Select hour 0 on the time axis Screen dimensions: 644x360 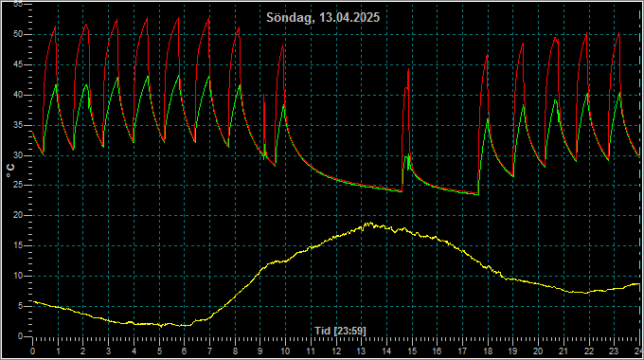33,351
